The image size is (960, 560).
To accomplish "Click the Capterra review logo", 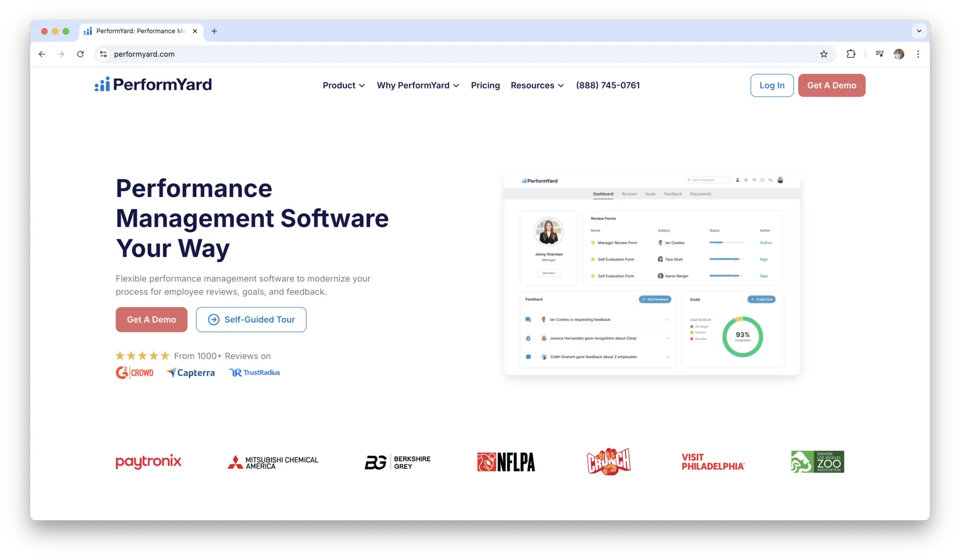I will (x=190, y=372).
